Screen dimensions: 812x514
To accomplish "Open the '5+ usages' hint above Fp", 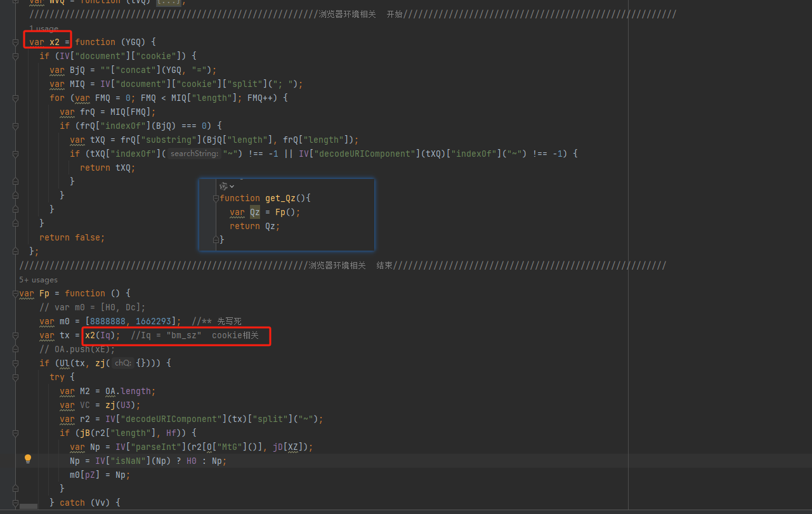I will click(x=38, y=279).
